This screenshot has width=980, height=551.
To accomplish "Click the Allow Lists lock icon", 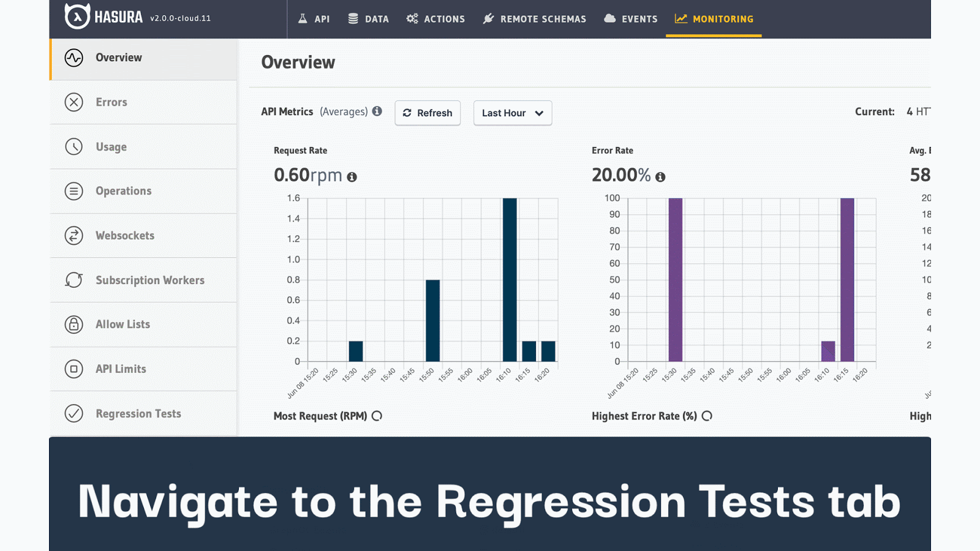I will tap(73, 324).
